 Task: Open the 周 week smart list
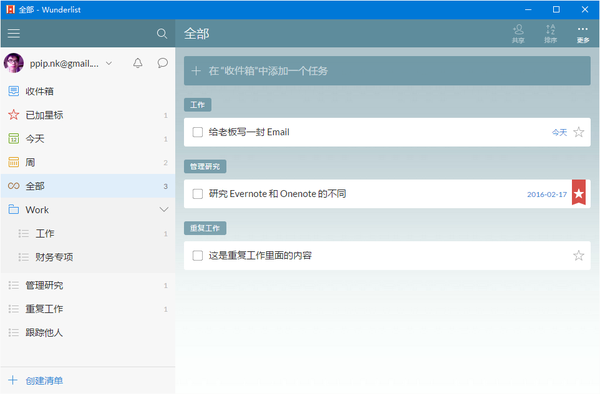88,163
